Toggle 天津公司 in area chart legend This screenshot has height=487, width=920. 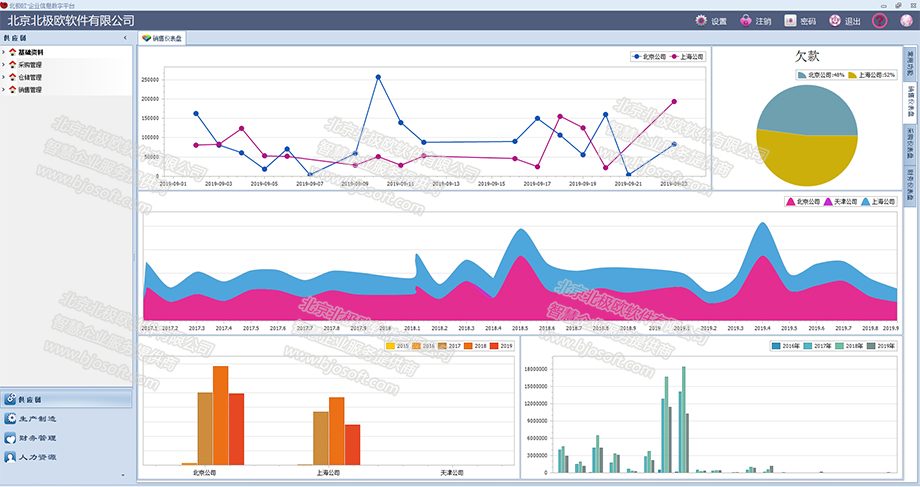(x=841, y=201)
